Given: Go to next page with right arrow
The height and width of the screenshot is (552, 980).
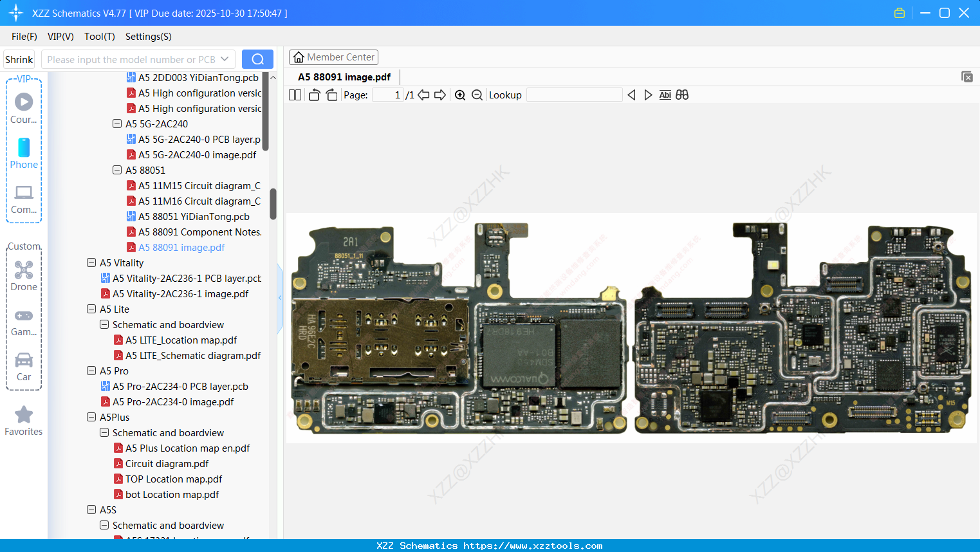Looking at the screenshot, I should 440,95.
